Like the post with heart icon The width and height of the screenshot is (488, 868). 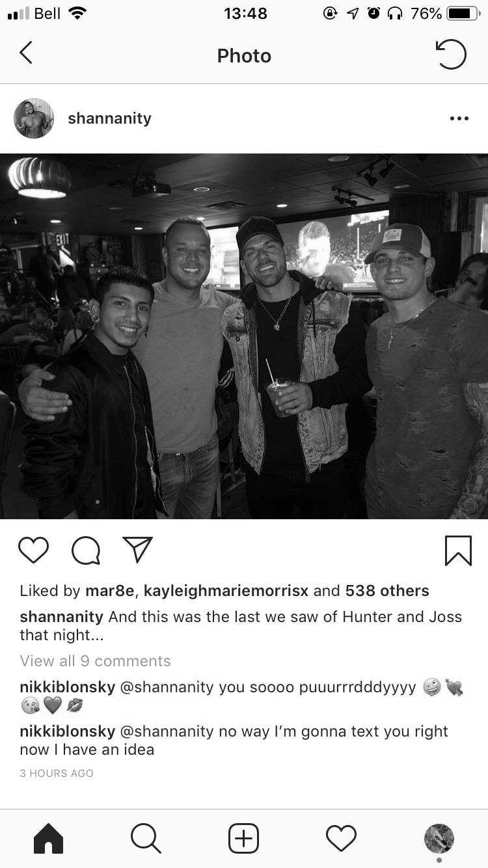(33, 550)
